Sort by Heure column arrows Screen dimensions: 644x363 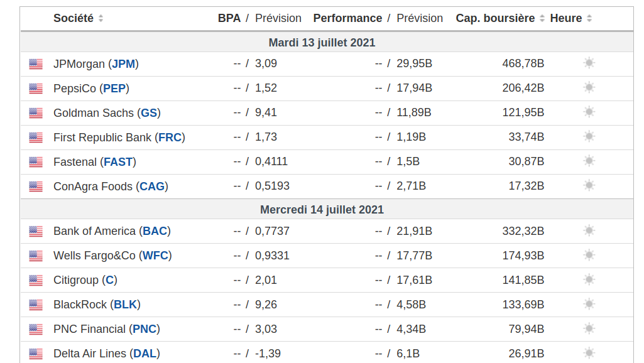[x=589, y=19]
